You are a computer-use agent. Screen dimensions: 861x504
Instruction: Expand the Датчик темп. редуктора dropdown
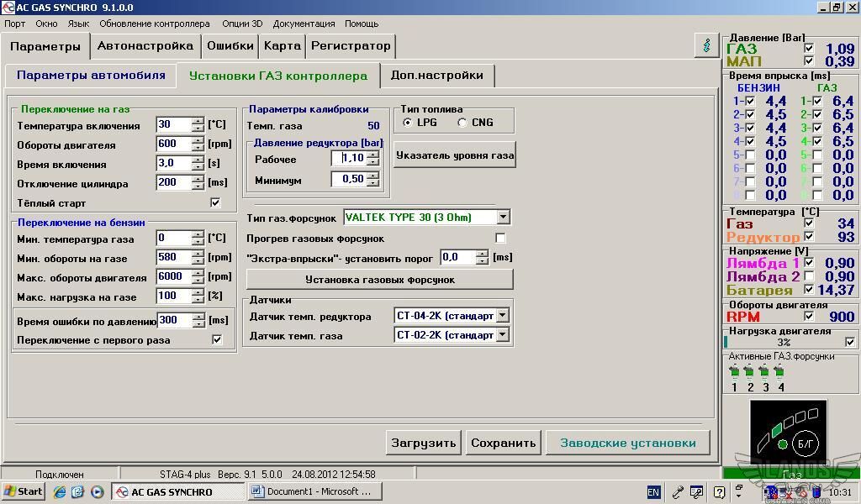[x=502, y=316]
